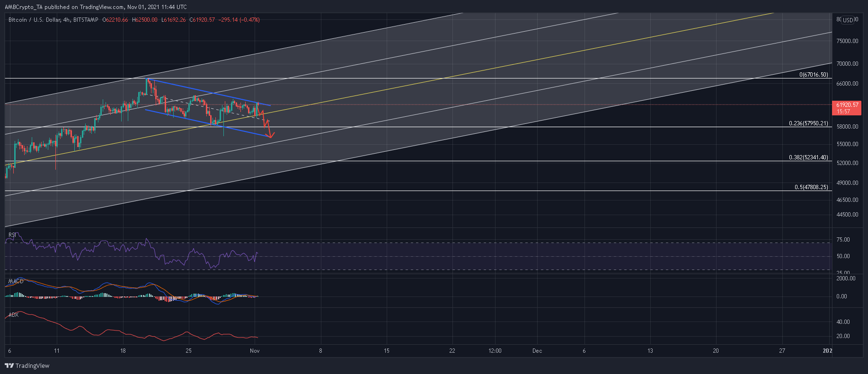Click the 49000.00 price axis label
This screenshot has height=374, width=868.
[x=847, y=183]
